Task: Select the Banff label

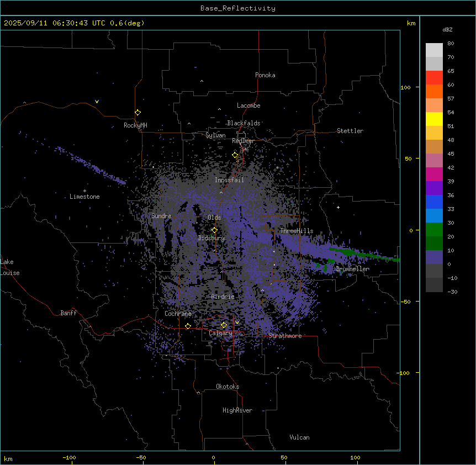Action: (68, 313)
